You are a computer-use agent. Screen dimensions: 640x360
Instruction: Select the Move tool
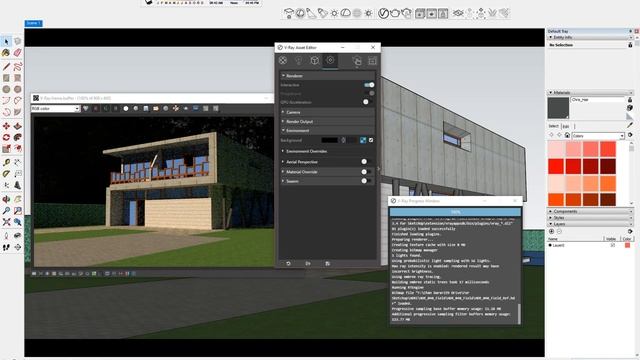pyautogui.click(x=6, y=126)
